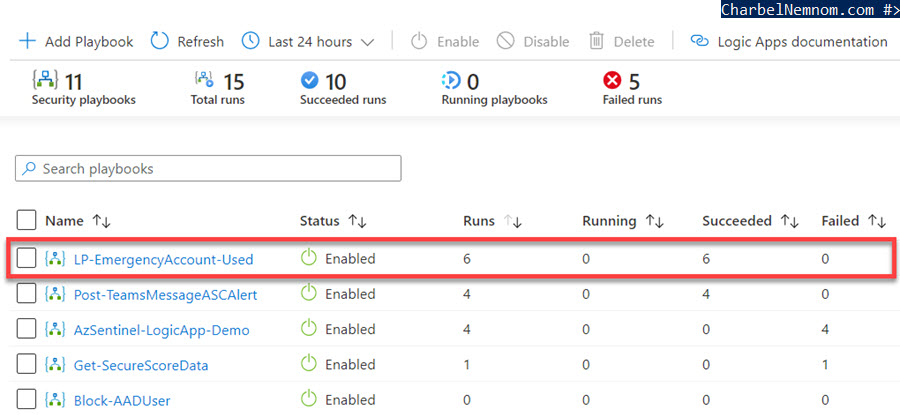This screenshot has height=415, width=900.
Task: Click Enabled power icon for AzSentinel-LogicApp-Demo
Action: (x=309, y=328)
